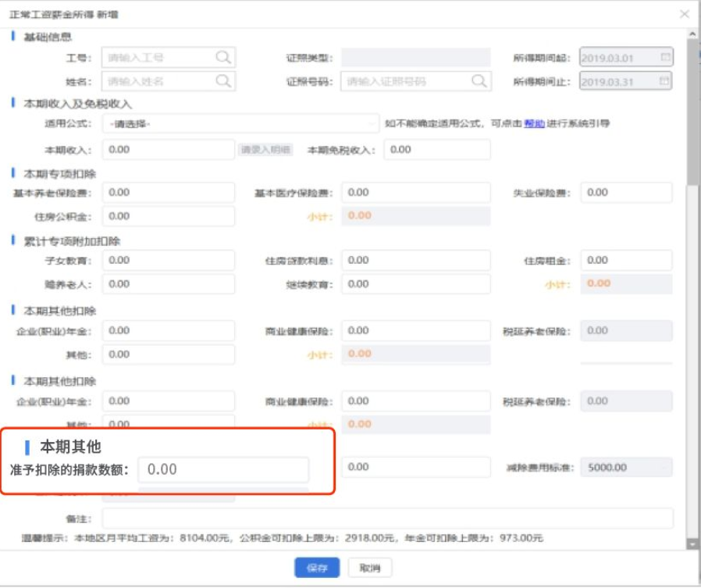Viewport: 701px width, 588px height.
Task: Click the 基本养老保险费 input field
Action: (x=169, y=192)
